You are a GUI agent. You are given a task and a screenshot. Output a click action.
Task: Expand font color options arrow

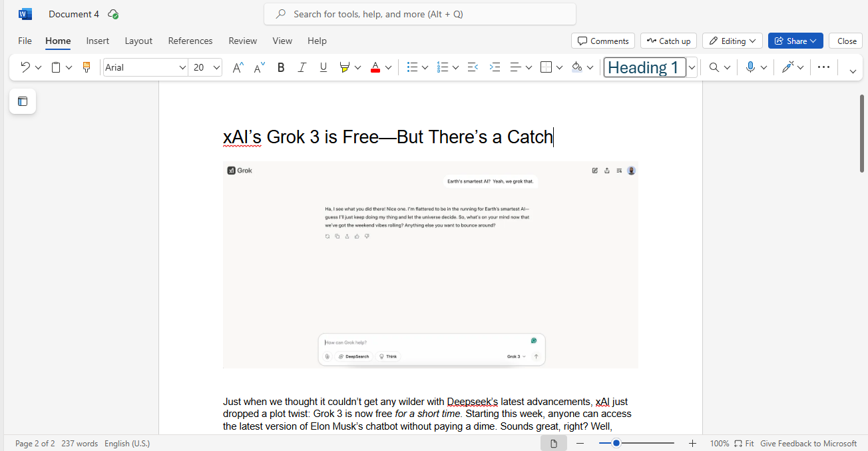(x=388, y=67)
